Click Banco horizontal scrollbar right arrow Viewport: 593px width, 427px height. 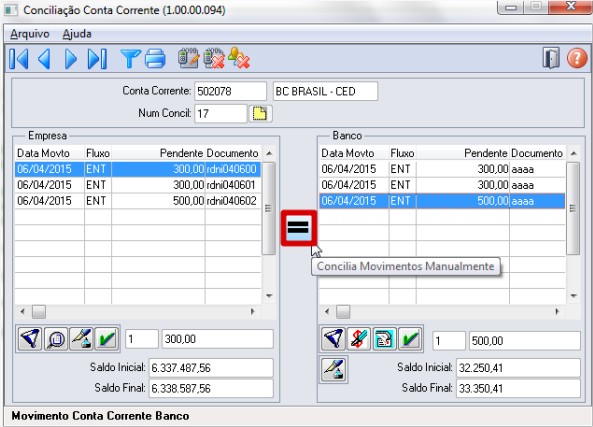point(557,312)
